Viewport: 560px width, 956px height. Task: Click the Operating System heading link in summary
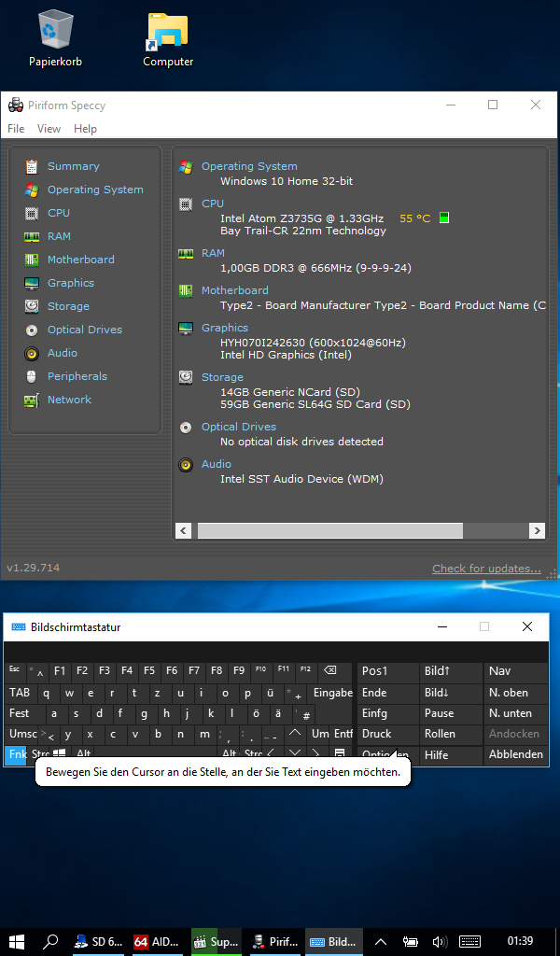pyautogui.click(x=249, y=166)
